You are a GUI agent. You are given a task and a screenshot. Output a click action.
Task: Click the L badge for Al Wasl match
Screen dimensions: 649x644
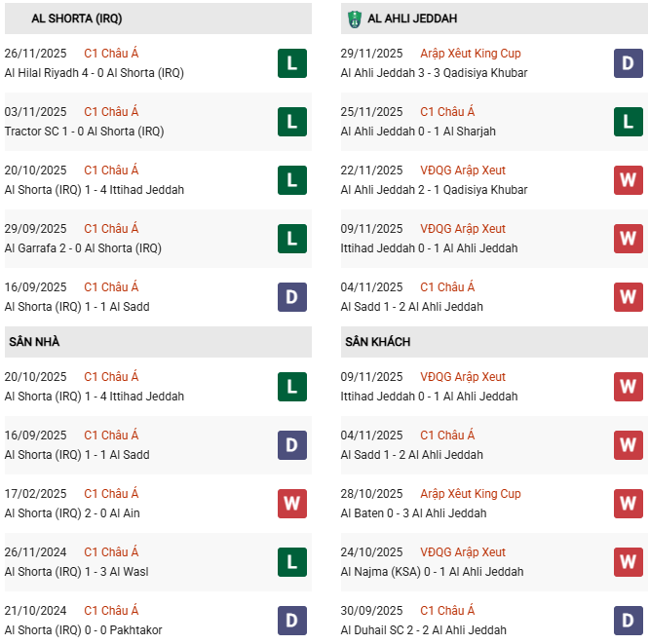coord(291,562)
